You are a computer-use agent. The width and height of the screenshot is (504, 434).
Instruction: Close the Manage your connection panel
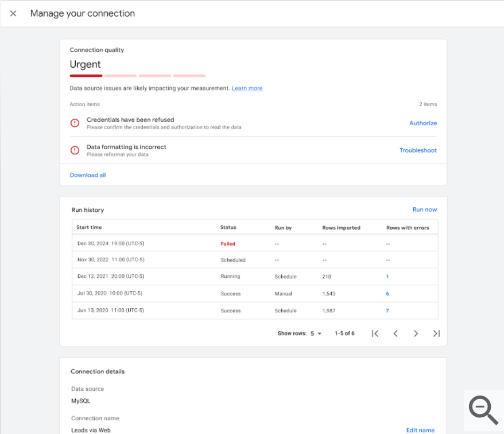coord(13,13)
